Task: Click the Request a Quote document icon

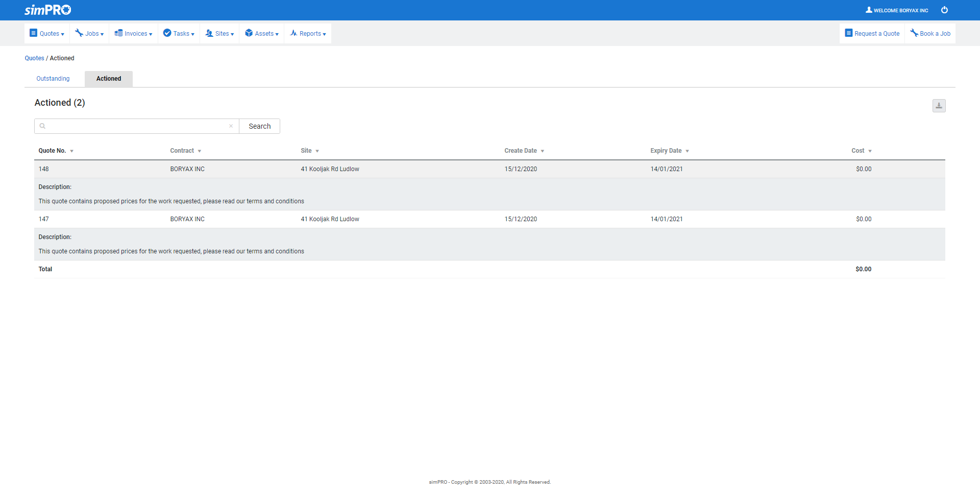Action: 848,33
